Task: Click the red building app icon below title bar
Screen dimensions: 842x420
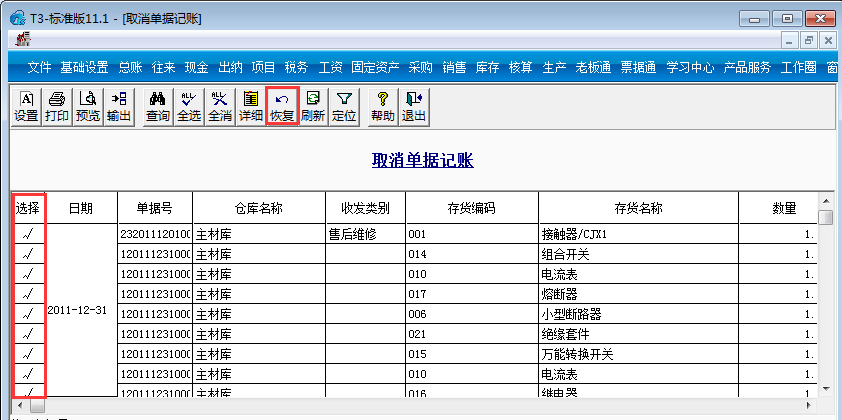Action: click(23, 39)
